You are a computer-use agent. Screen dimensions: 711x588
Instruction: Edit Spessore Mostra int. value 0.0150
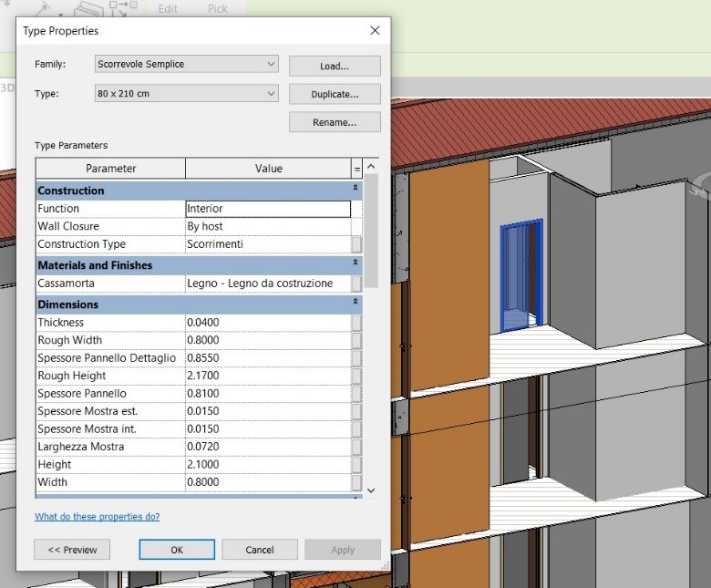268,428
